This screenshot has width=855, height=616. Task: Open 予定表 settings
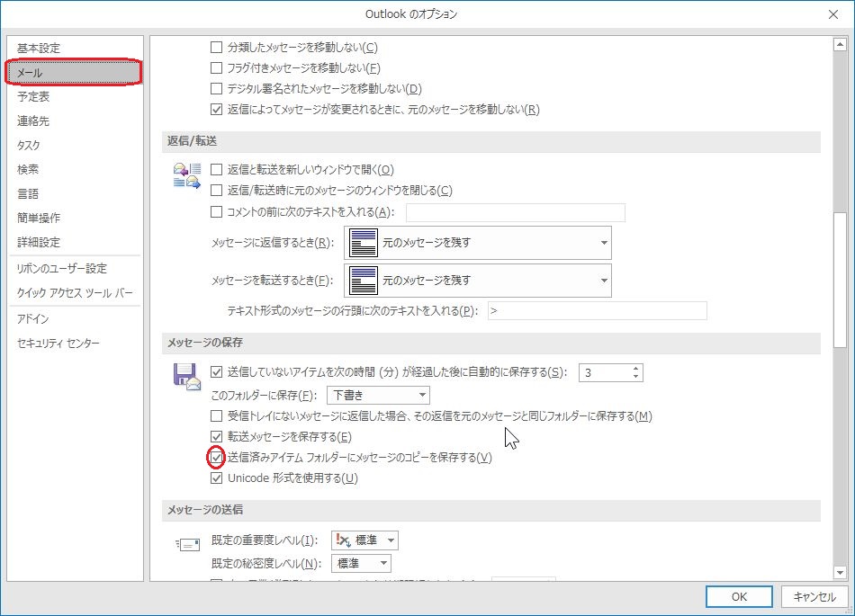tap(74, 97)
